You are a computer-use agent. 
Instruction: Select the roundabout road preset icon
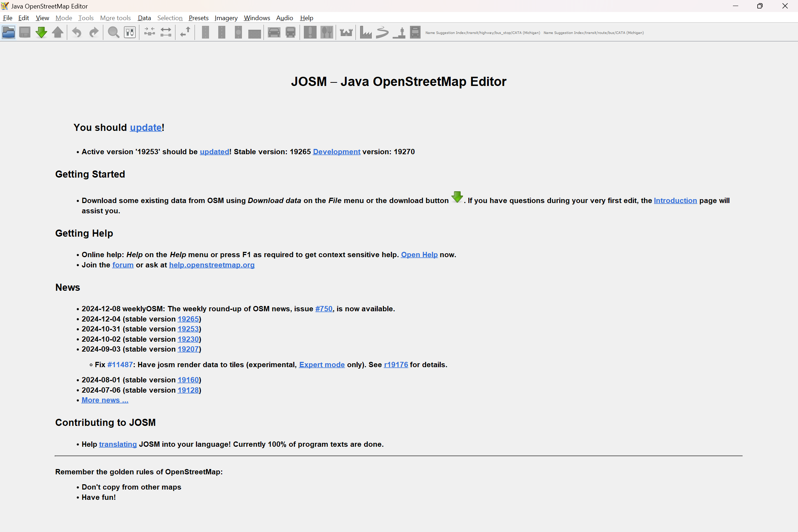click(238, 33)
